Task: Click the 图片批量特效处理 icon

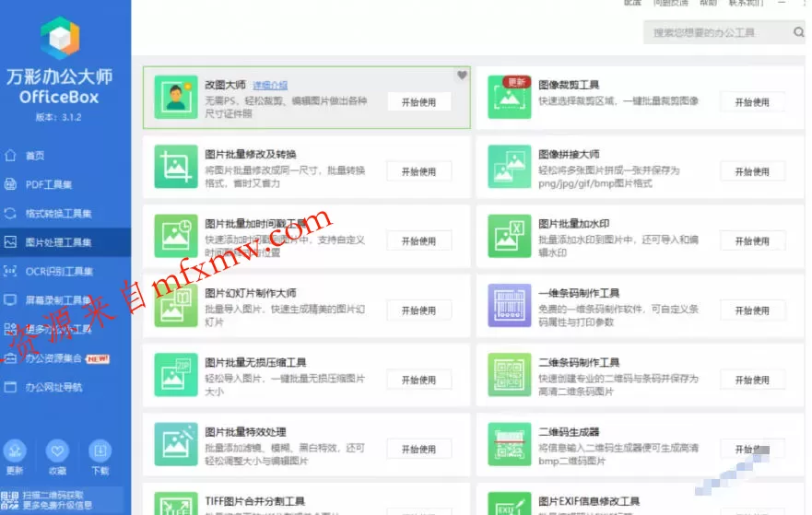Action: click(176, 444)
